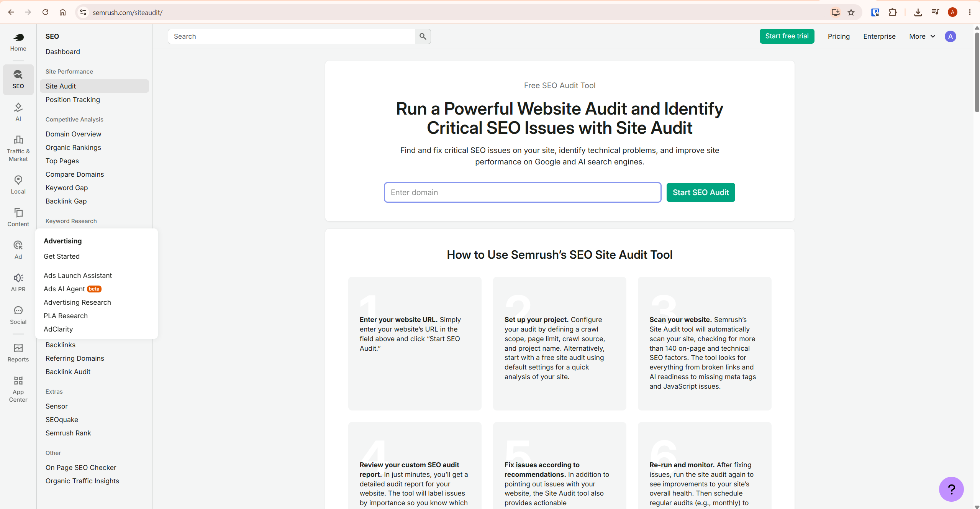Open Organic Rankings
Viewport: 980px width, 509px height.
tap(74, 148)
